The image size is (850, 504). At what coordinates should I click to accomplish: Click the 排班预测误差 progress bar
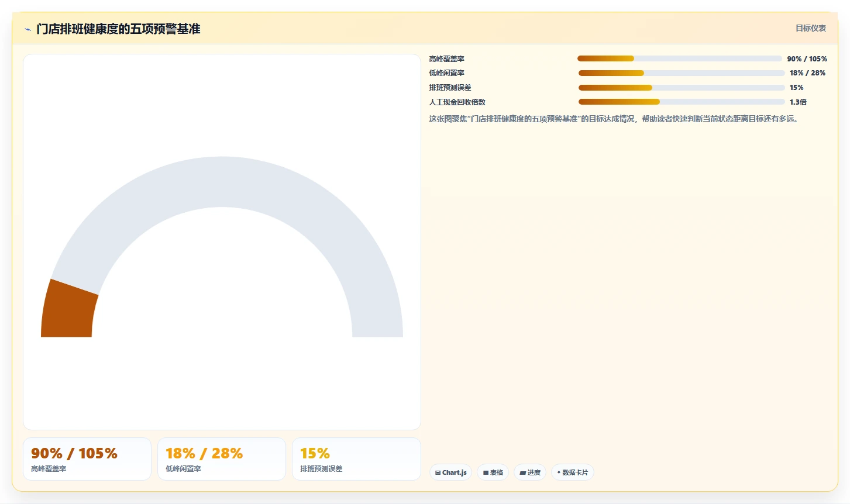(682, 88)
